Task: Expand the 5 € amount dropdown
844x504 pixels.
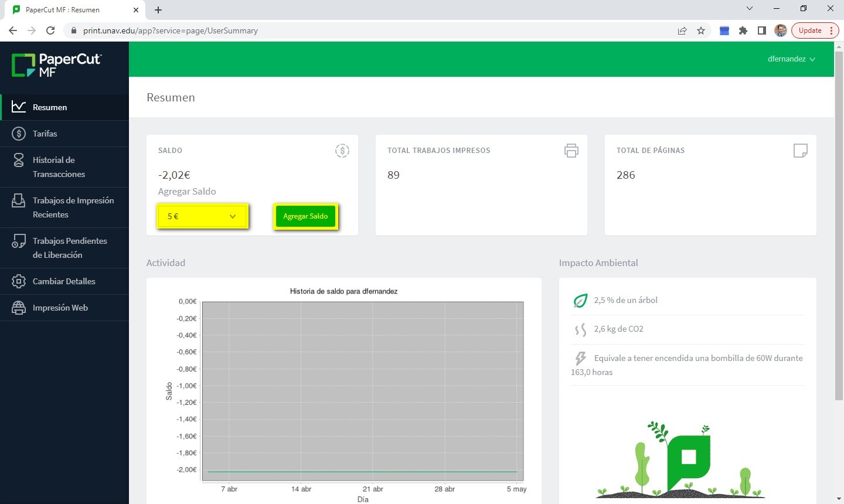Action: (202, 216)
